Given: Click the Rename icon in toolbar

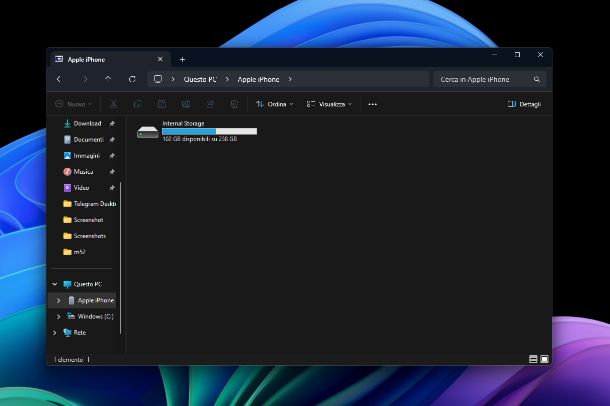Looking at the screenshot, I should coord(186,104).
